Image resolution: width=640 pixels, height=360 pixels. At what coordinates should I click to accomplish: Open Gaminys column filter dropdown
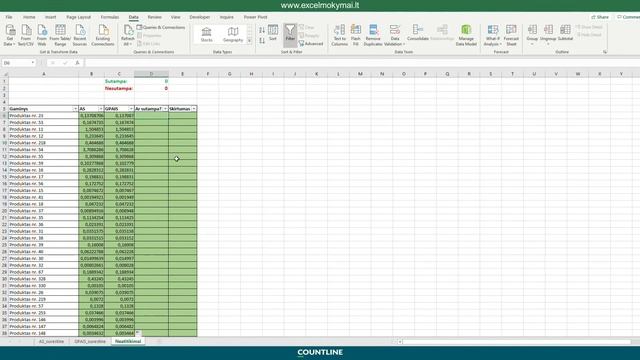pyautogui.click(x=75, y=109)
